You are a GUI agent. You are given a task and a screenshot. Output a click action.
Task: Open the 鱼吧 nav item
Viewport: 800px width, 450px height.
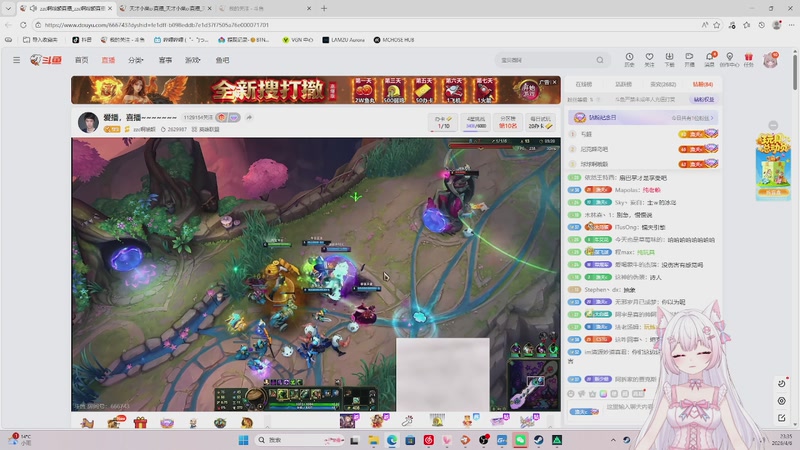click(222, 60)
